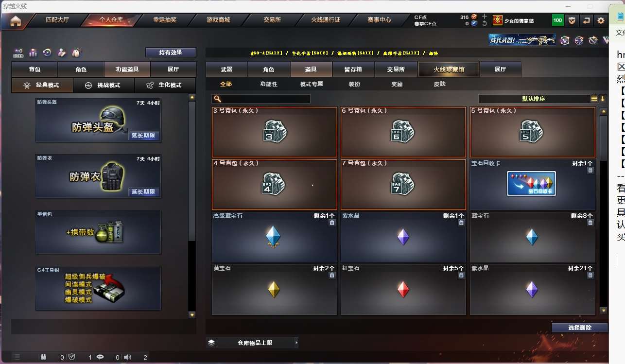Switch to 挑战模式 mode

coord(104,85)
